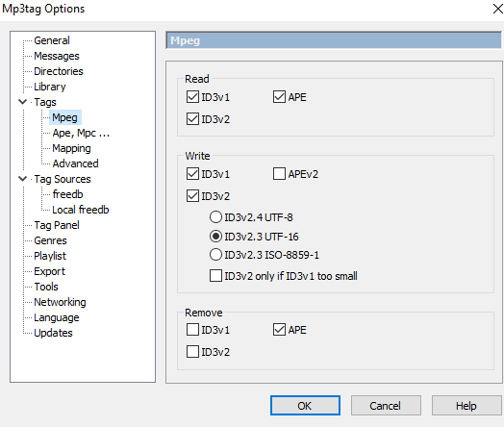Click the Cancel button

(x=386, y=406)
